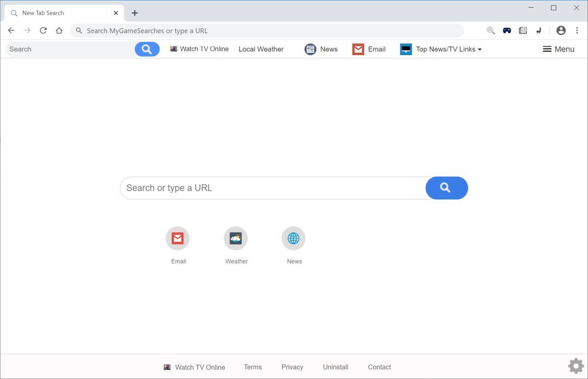Open a new tab with plus button
588x379 pixels.
(x=135, y=13)
